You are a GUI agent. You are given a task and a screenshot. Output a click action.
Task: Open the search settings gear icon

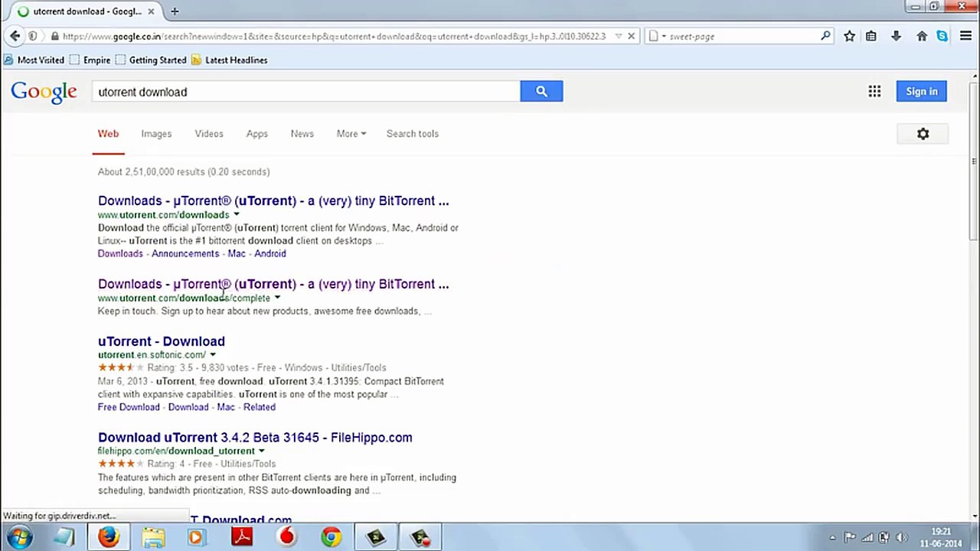923,134
